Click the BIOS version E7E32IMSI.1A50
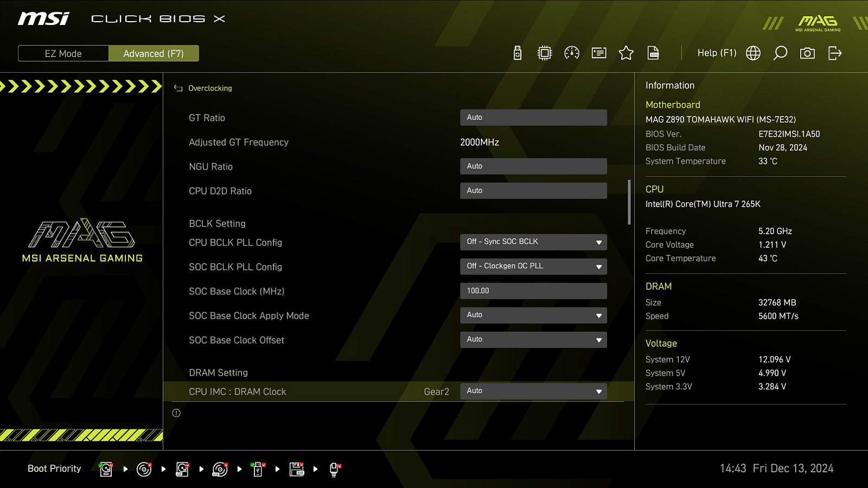Viewport: 868px width, 488px height. (789, 134)
